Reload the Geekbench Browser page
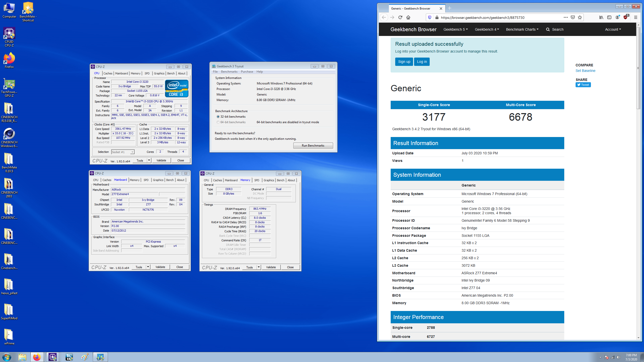Image resolution: width=644 pixels, height=362 pixels. point(400,17)
